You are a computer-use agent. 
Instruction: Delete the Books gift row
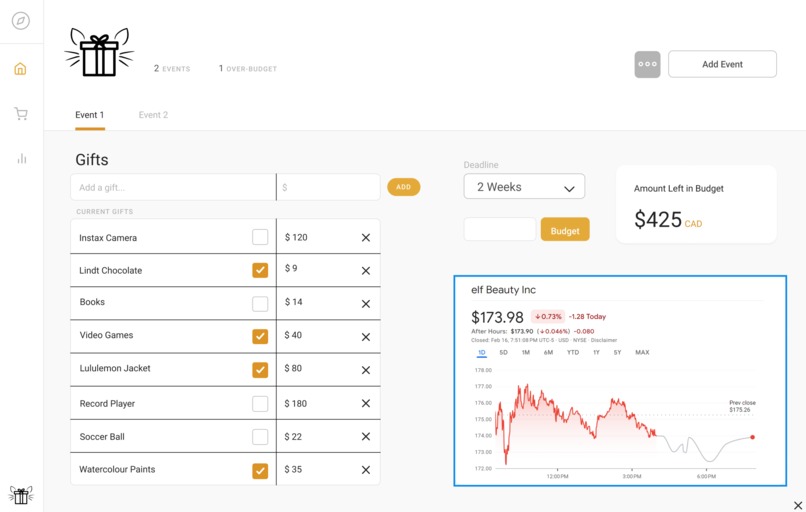365,304
